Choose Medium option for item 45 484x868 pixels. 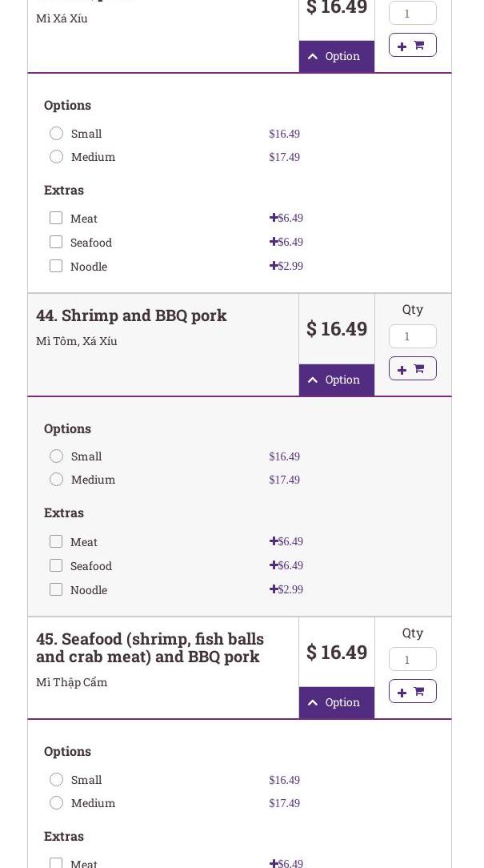[56, 803]
